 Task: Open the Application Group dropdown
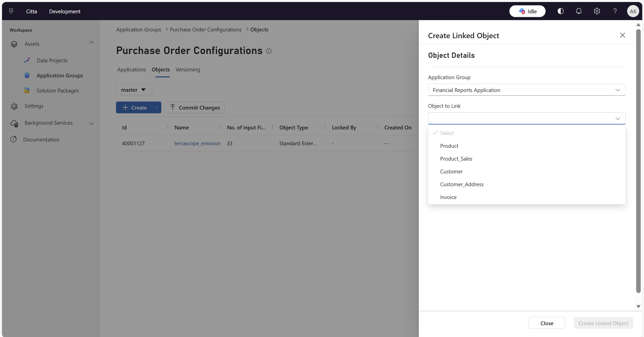526,90
